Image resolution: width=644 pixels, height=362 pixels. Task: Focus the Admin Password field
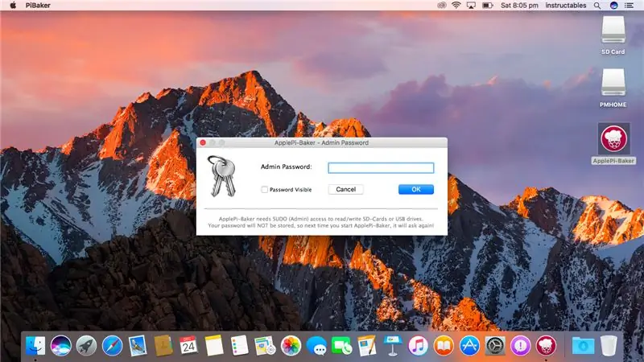point(381,167)
